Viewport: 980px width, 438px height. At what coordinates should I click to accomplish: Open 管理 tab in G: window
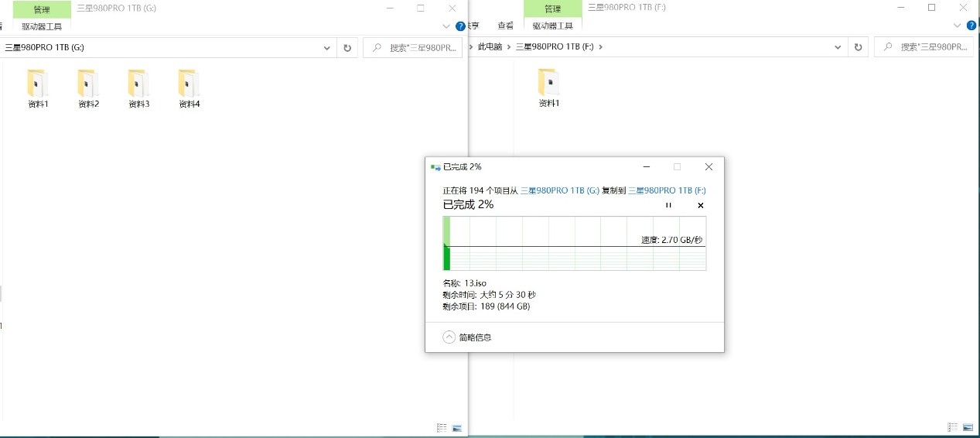[42, 9]
